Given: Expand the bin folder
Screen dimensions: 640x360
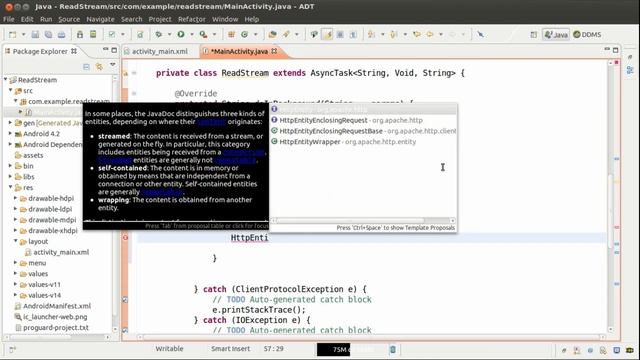Looking at the screenshot, I should pos(11,166).
